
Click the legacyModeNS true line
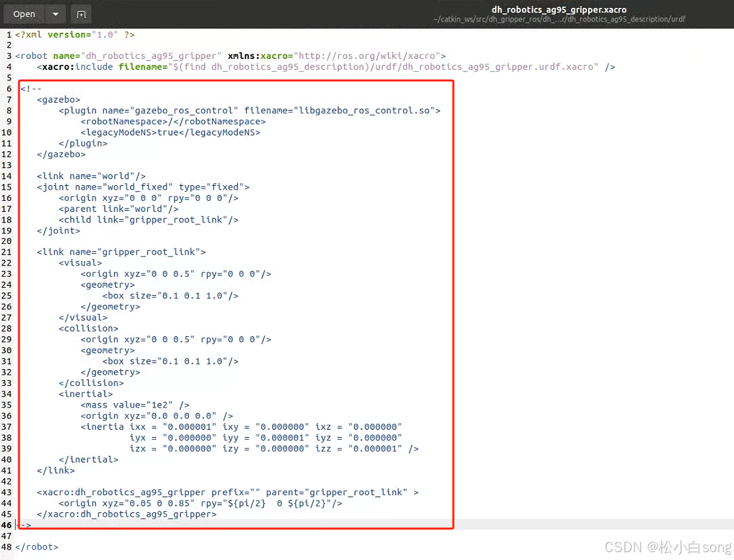(170, 133)
